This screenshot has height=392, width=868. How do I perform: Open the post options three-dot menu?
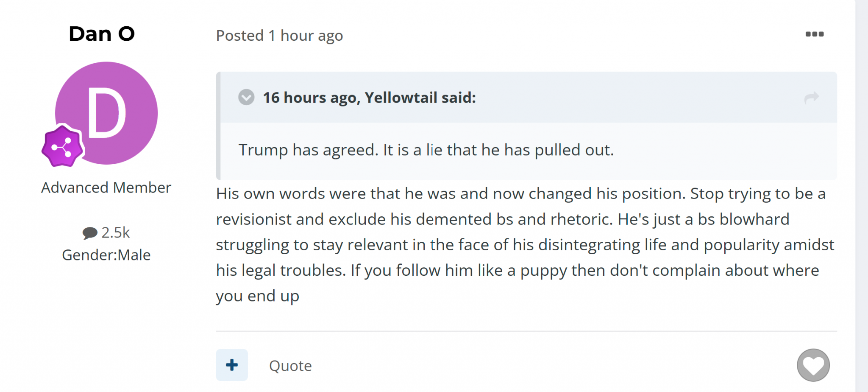(x=814, y=34)
